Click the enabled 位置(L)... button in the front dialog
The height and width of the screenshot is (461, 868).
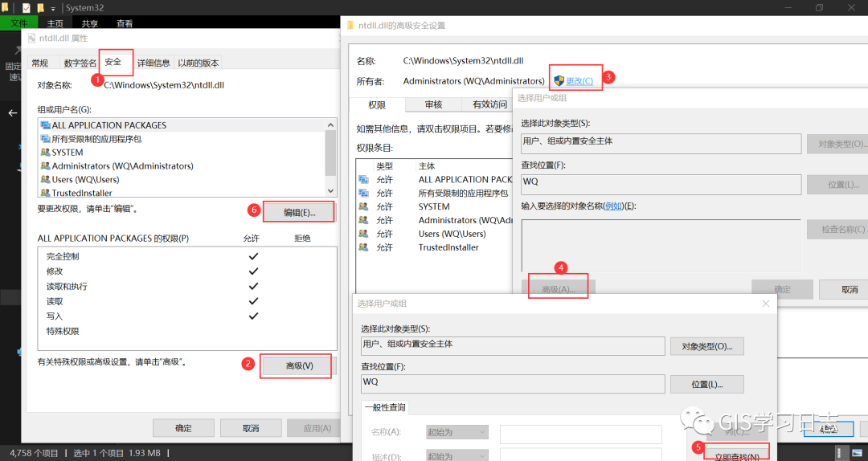[707, 384]
